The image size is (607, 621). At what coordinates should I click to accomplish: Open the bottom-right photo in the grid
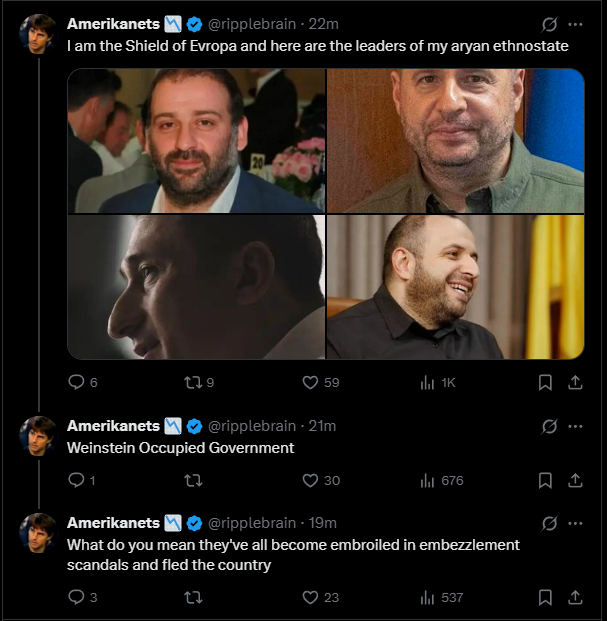coord(455,287)
